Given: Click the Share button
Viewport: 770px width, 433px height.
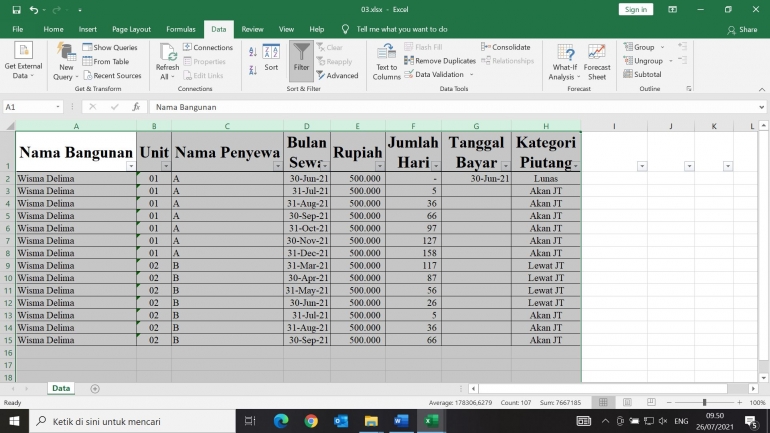Looking at the screenshot, I should pos(742,29).
